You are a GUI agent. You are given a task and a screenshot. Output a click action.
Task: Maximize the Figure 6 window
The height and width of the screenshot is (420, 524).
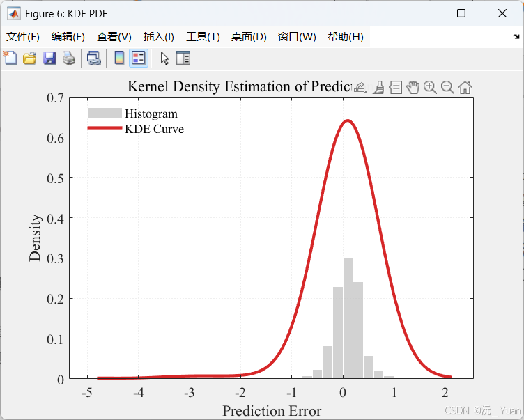tap(461, 13)
